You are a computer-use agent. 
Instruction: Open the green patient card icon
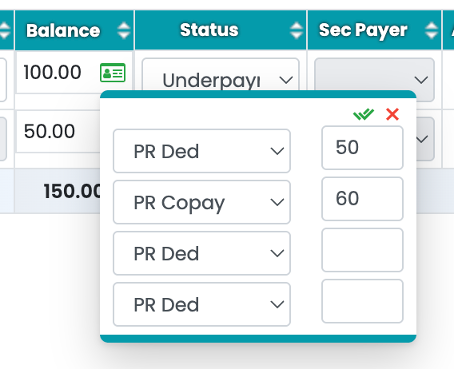113,73
